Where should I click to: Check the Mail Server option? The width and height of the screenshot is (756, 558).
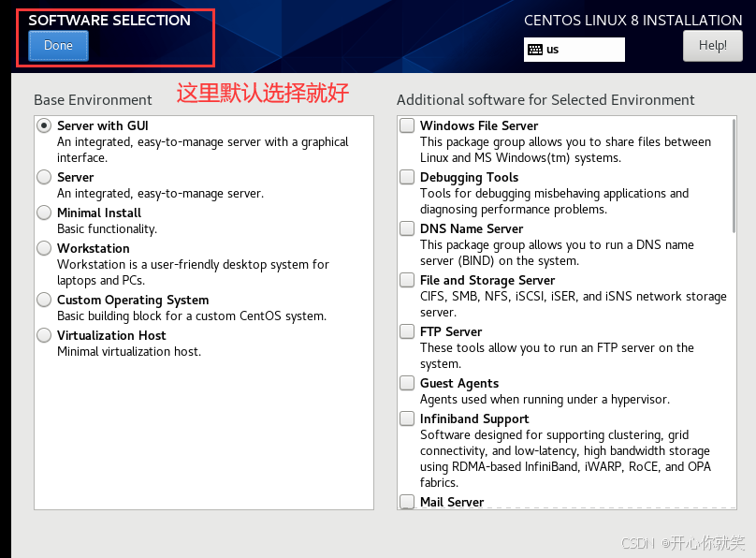tap(407, 502)
